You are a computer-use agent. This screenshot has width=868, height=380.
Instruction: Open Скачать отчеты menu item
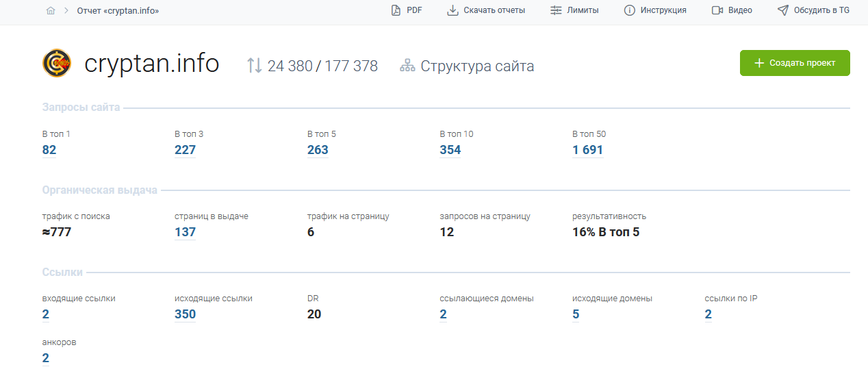[x=486, y=10]
